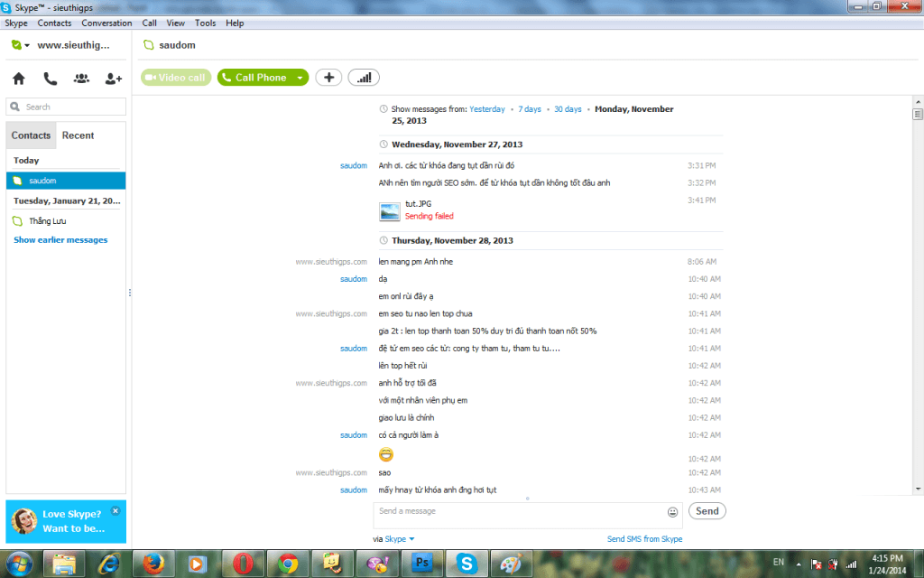This screenshot has width=924, height=578.
Task: Click the sidebar splitter handle
Action: [130, 293]
